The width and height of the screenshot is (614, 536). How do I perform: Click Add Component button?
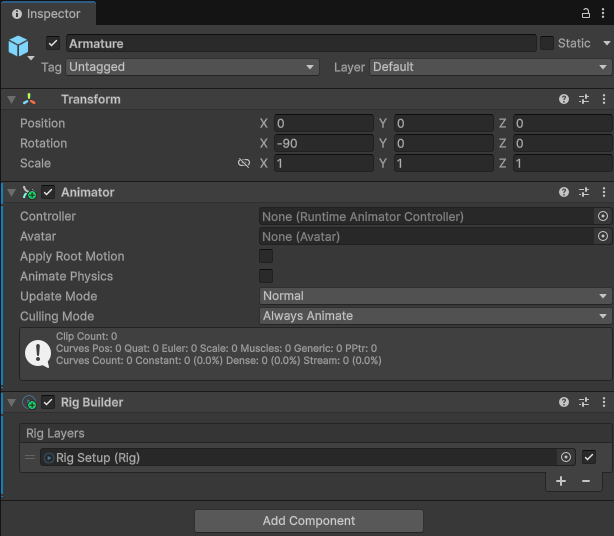tap(309, 521)
